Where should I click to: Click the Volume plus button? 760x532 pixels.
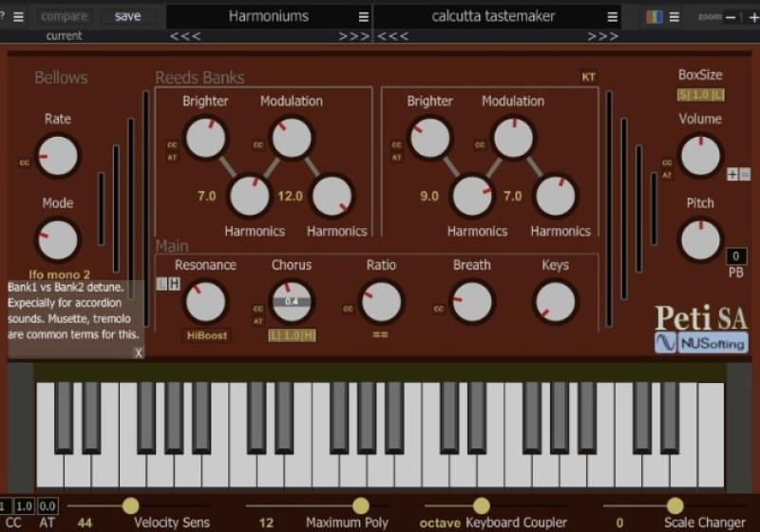731,174
